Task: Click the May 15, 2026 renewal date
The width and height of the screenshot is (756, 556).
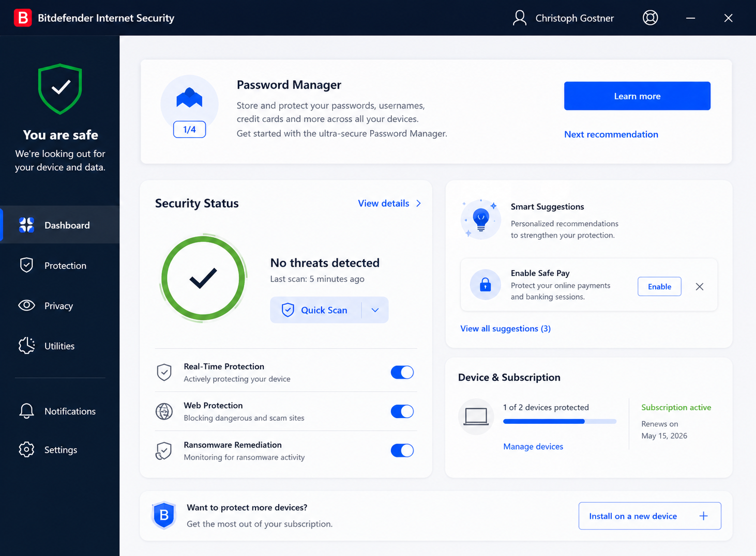Action: pos(664,436)
